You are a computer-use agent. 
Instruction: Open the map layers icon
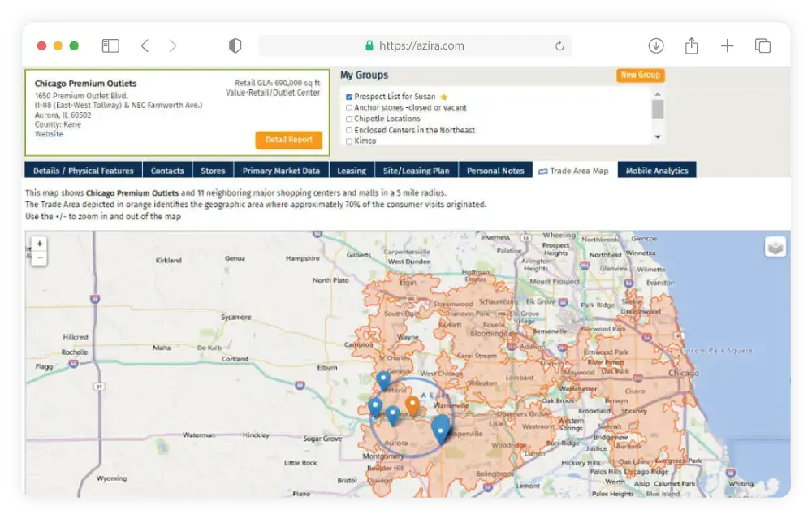tap(775, 248)
